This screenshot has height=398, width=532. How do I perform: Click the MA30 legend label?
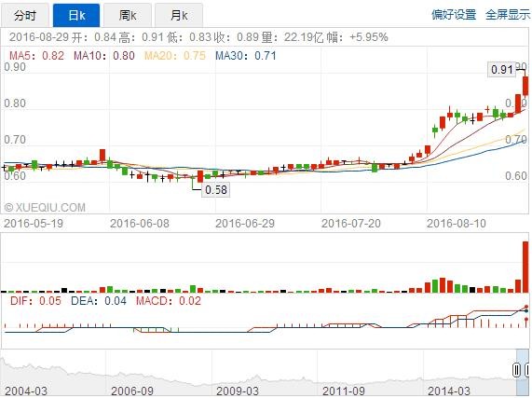(246, 56)
